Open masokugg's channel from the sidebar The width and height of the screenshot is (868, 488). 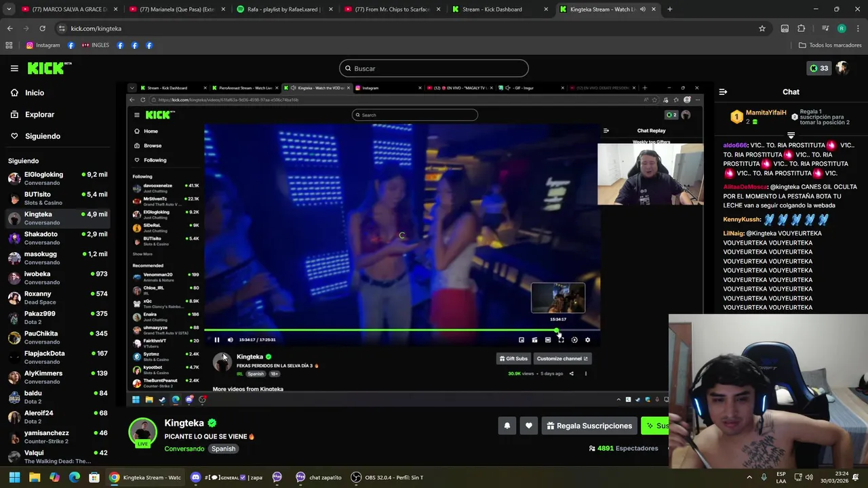(57, 258)
